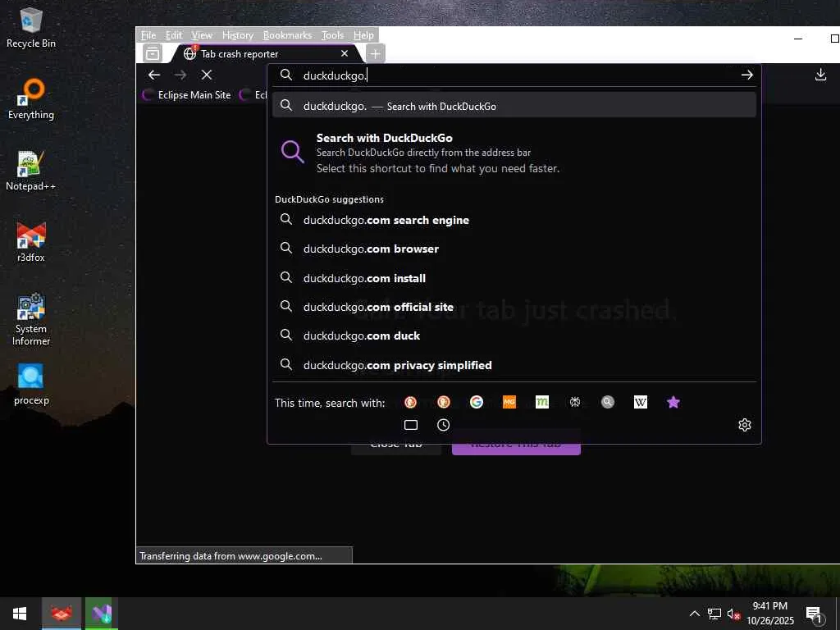840x630 pixels.
Task: Choose 'duckduckgo. — Search with DuckDuckGo' result
Action: pyautogui.click(x=514, y=106)
